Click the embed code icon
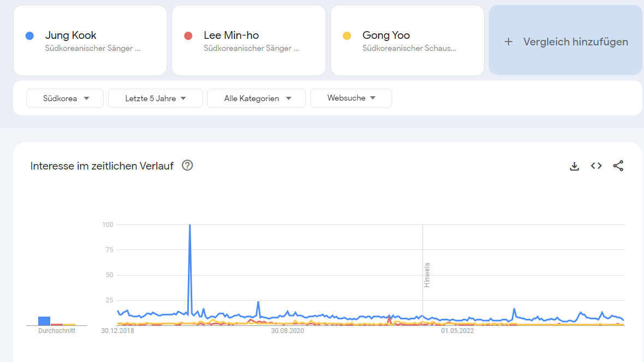Screen dimensions: 644x362 click(596, 166)
